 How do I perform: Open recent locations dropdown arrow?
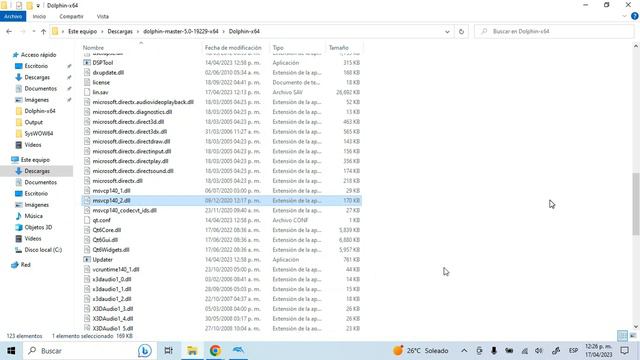(x=33, y=31)
